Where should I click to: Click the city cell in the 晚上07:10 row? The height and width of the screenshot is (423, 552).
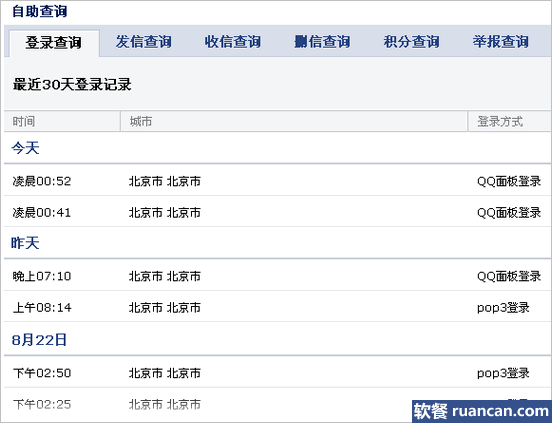pos(165,276)
